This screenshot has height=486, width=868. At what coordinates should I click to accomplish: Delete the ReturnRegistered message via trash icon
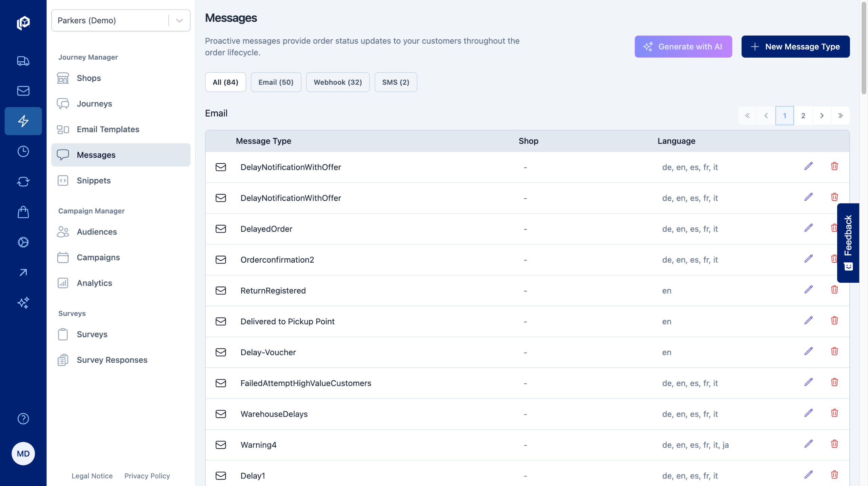[834, 290]
